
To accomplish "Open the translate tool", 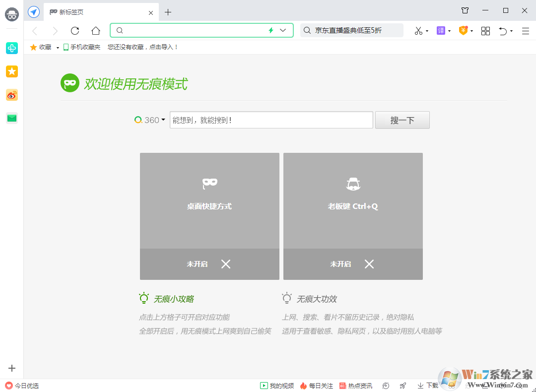I will (x=441, y=31).
